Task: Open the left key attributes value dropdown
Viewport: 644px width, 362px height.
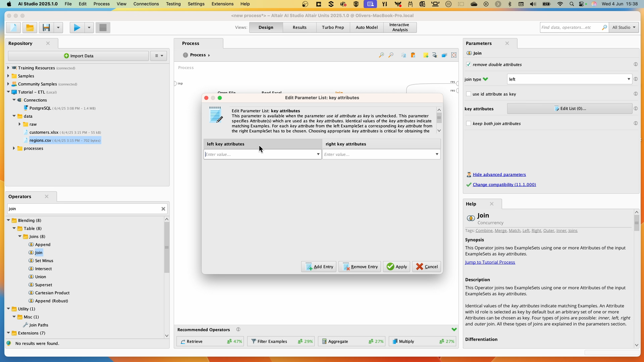Action: (318, 154)
